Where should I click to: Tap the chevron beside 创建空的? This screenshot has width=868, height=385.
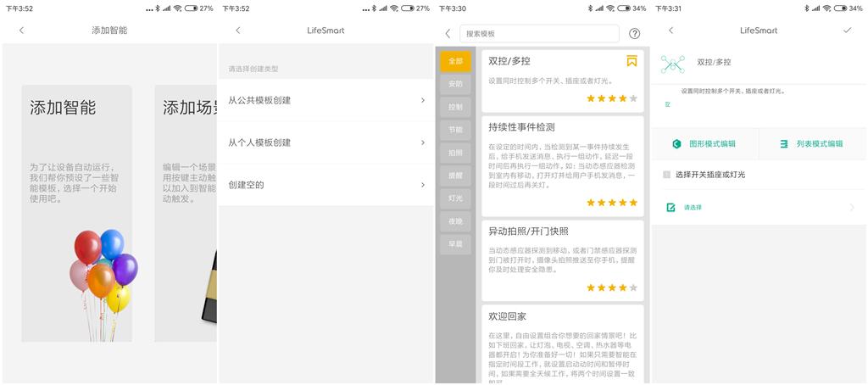point(423,185)
